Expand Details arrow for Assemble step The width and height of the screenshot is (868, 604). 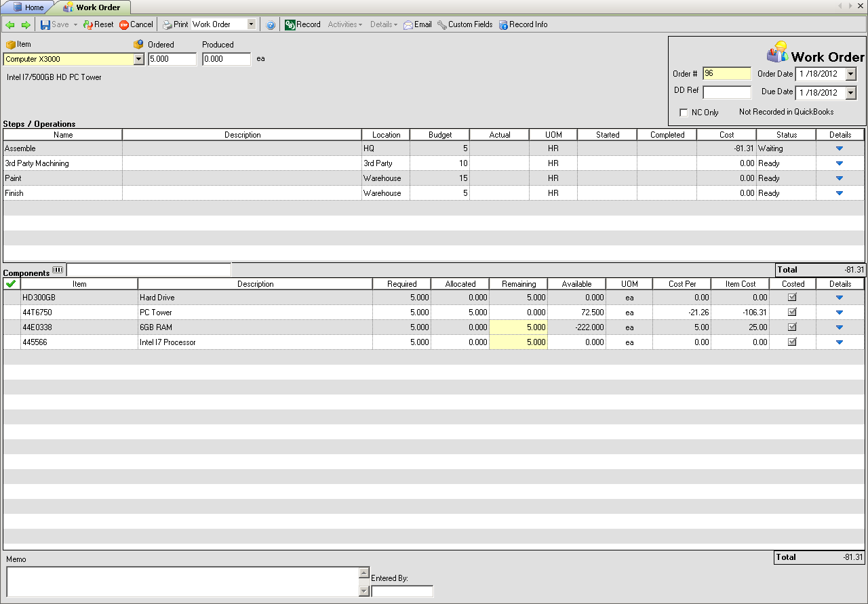[840, 148]
